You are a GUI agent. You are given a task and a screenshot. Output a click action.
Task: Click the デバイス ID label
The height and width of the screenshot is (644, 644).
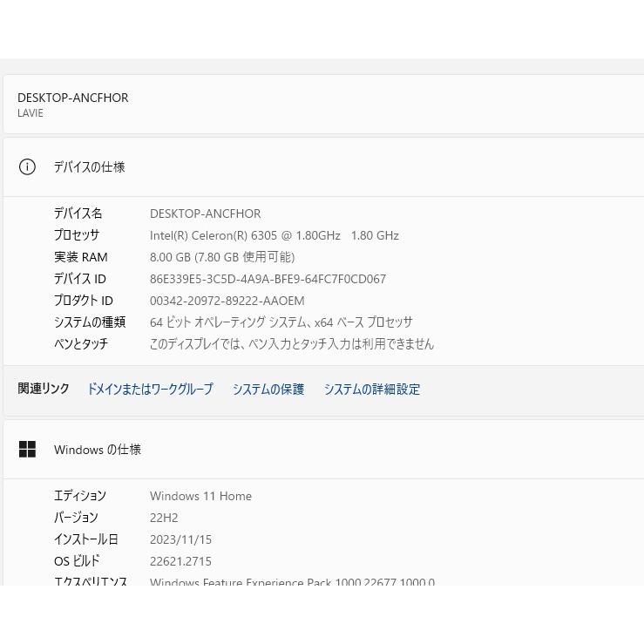tap(80, 279)
